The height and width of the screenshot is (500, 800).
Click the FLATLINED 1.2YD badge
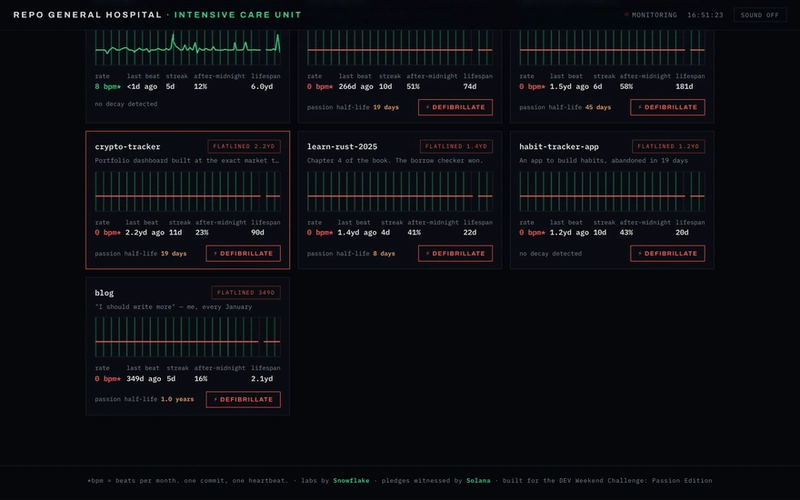(x=668, y=146)
